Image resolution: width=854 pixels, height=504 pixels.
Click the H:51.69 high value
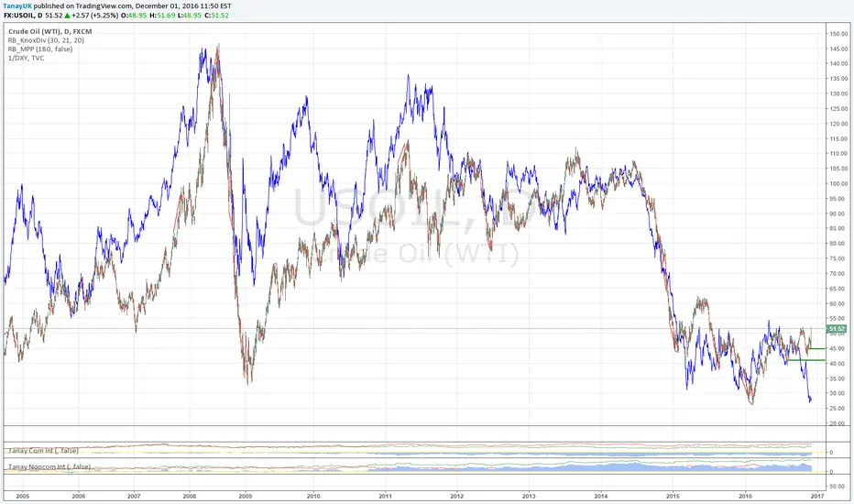(163, 16)
